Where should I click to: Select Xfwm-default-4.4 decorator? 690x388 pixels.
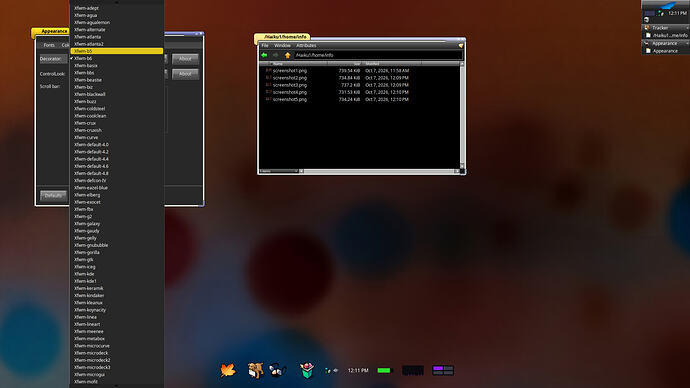pos(117,159)
